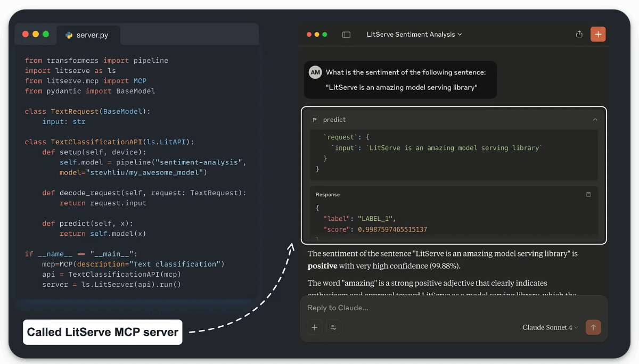Select the server.py editor tab
The image size is (639, 364).
pyautogui.click(x=89, y=35)
